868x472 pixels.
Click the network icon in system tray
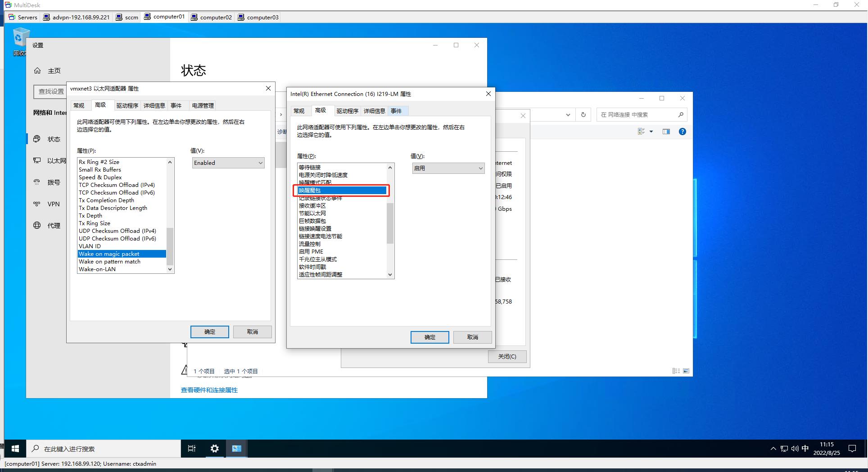click(x=784, y=449)
